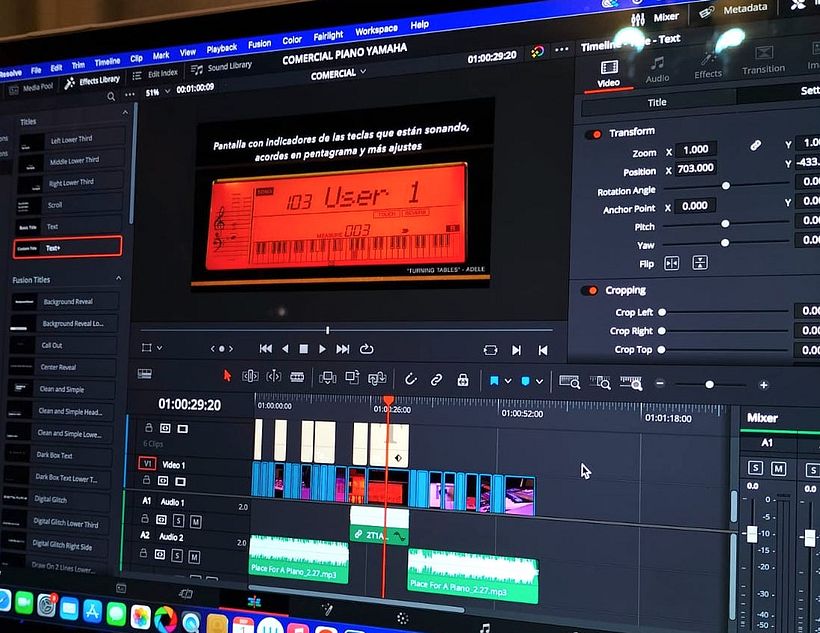
Task: Click Match Frame icon below viewer
Action: point(491,350)
